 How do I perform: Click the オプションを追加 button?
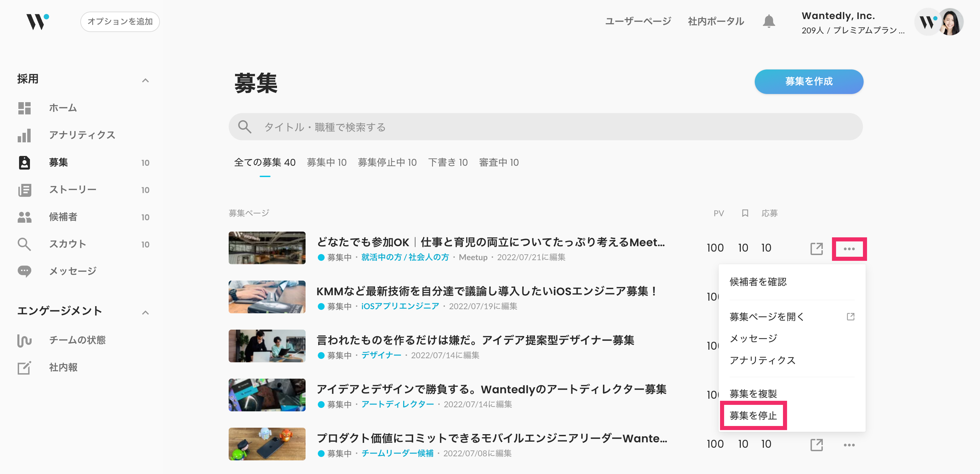[x=120, y=22]
